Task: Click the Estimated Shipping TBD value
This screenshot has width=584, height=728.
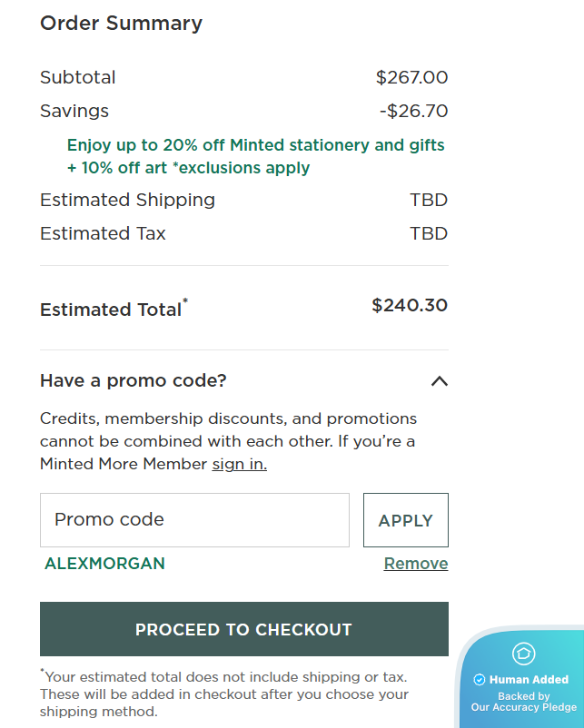Action: [x=429, y=201]
